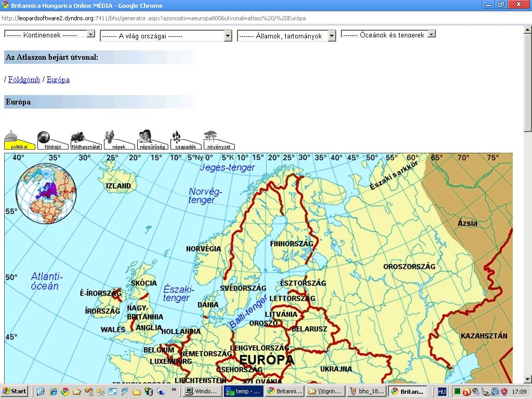This screenshot has height=399, width=532.
Task: Switch to the 'Britanni...' Chrome taskbar button
Action: (x=284, y=391)
